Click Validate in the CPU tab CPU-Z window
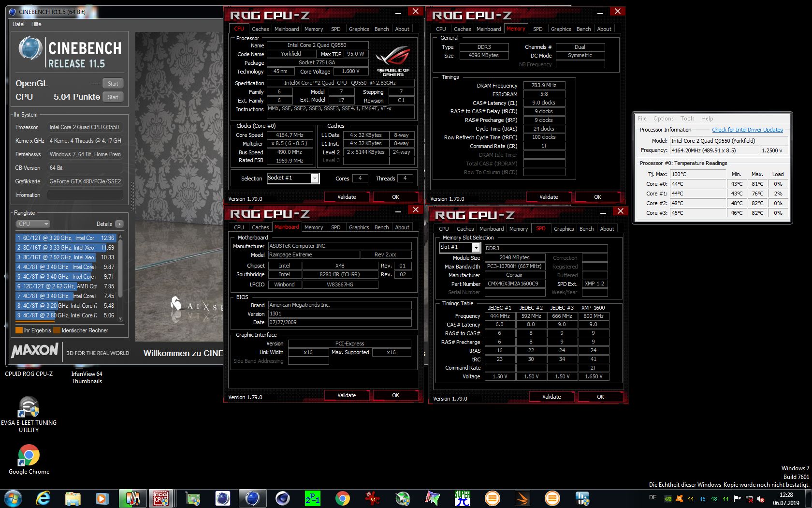The width and height of the screenshot is (812, 508). click(347, 197)
